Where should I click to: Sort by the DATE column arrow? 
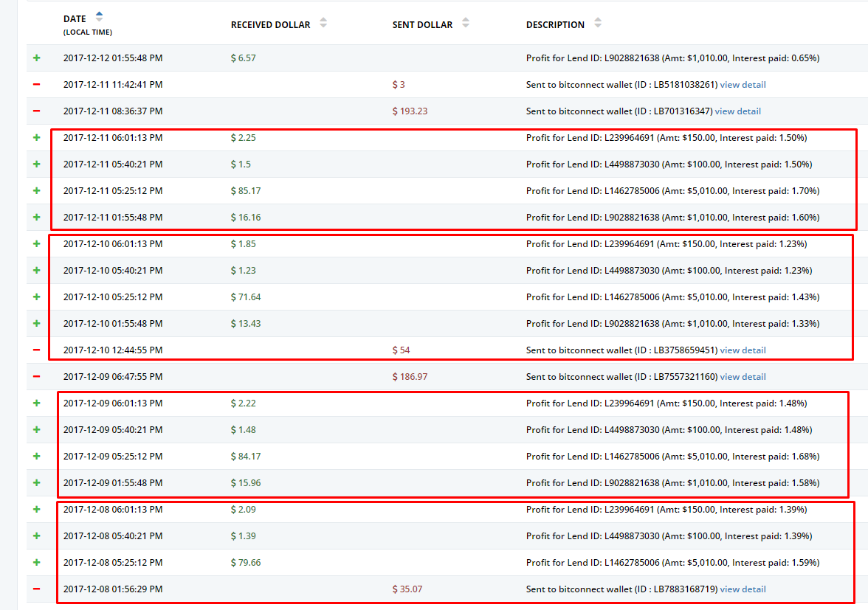pos(99,16)
